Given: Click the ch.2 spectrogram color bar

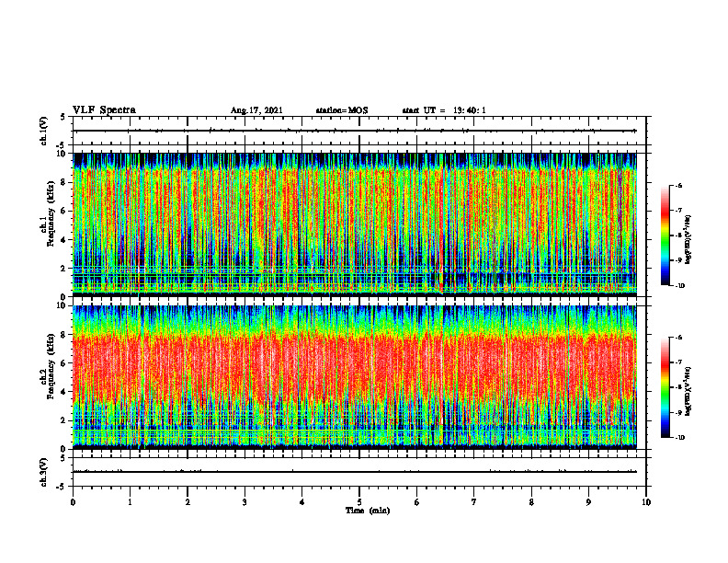Looking at the screenshot, I should [x=665, y=387].
